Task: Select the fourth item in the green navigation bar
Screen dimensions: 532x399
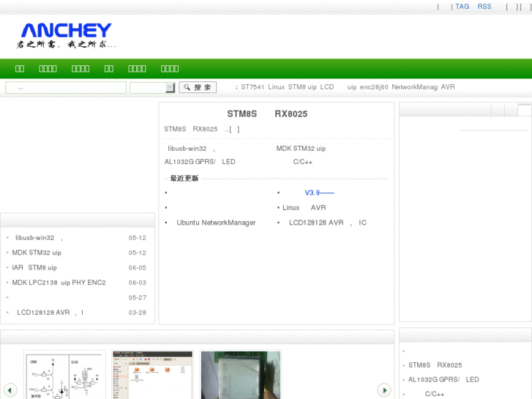Action: (x=108, y=69)
